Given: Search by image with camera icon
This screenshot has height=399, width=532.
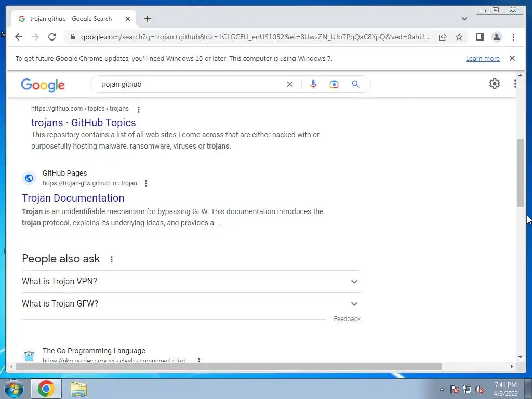Looking at the screenshot, I should point(334,84).
